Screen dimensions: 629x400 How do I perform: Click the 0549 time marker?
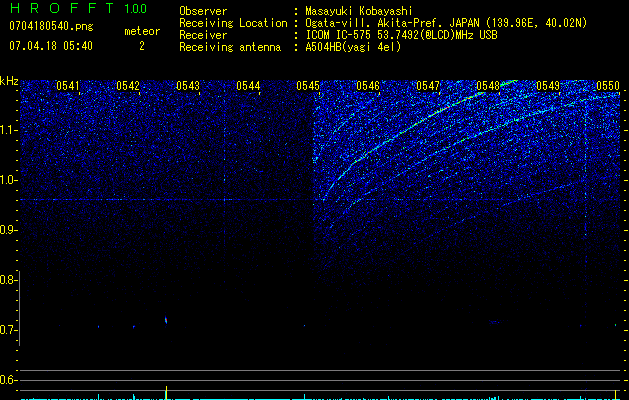(x=548, y=86)
